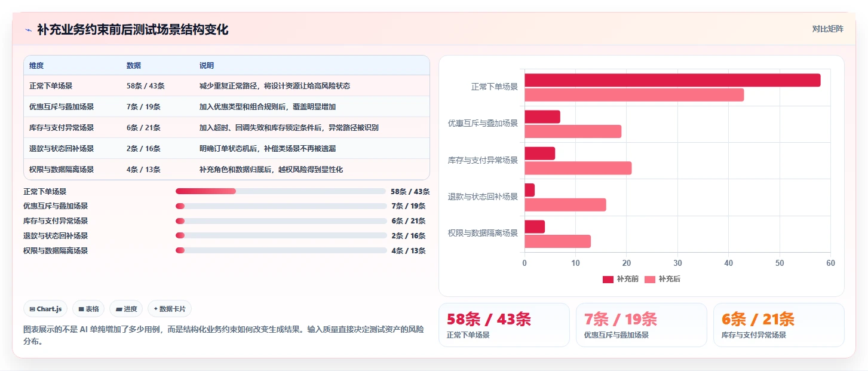Click the chart x-axis value 60
868x371 pixels.
click(x=830, y=263)
